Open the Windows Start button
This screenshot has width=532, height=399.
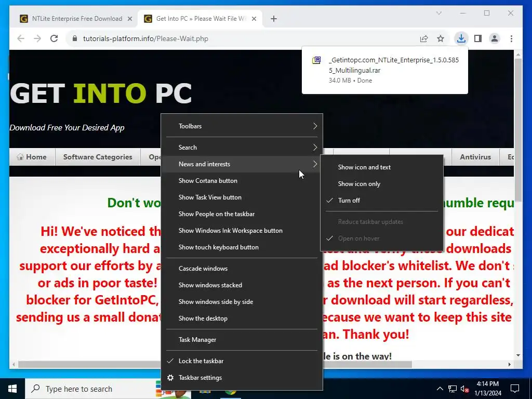click(x=12, y=389)
